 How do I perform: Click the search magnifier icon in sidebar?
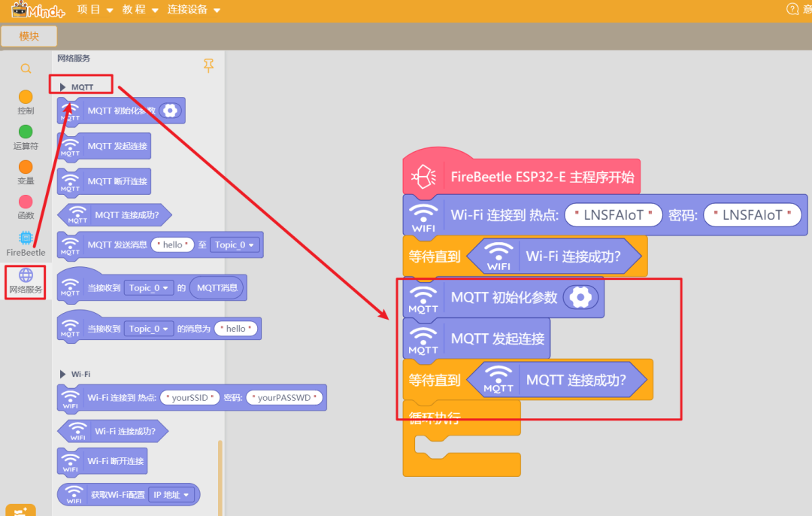(26, 69)
